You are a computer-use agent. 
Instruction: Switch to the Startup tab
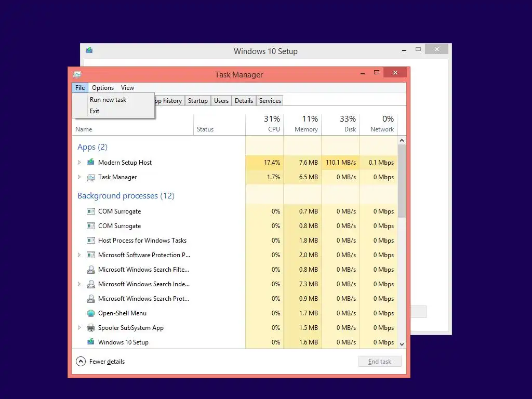coord(198,101)
